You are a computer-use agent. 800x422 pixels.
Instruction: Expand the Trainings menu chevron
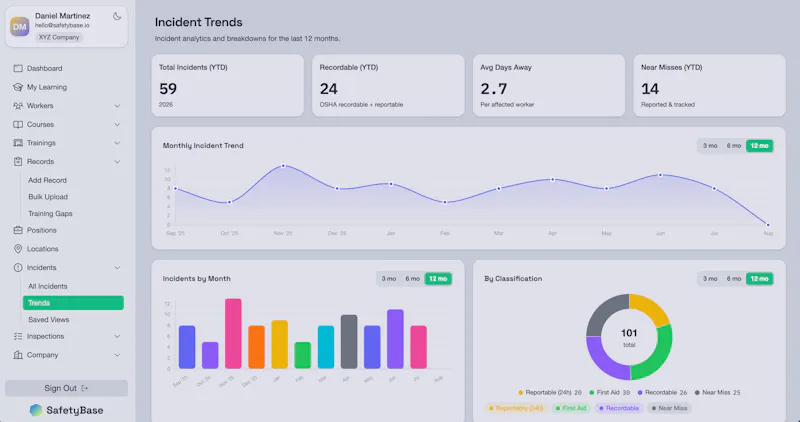point(117,143)
